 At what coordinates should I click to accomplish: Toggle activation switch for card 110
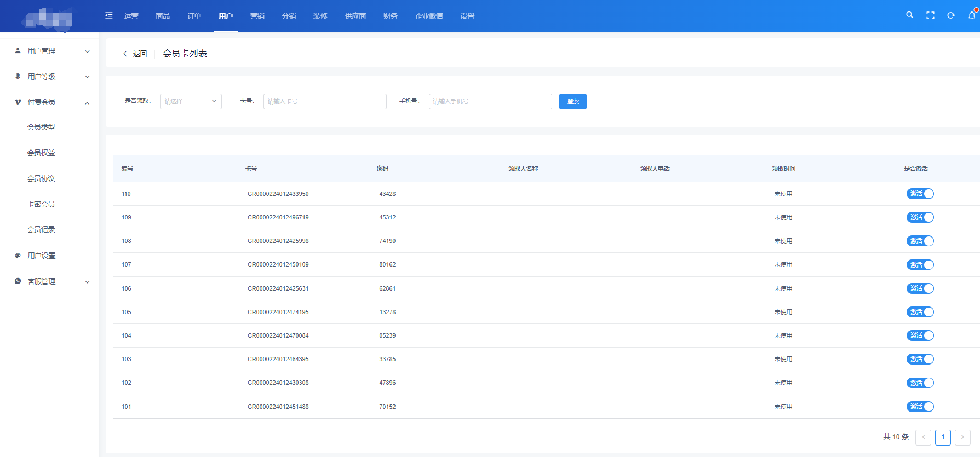(920, 194)
